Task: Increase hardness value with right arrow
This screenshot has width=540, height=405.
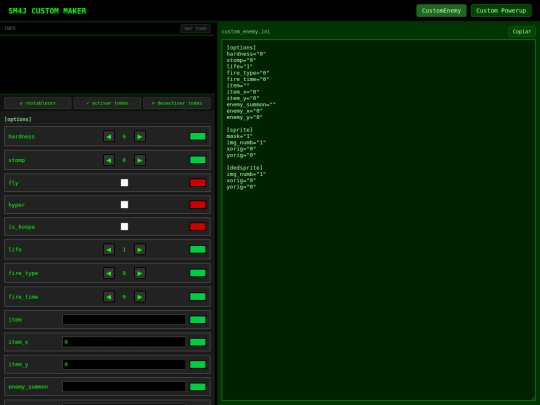Action: pyautogui.click(x=139, y=136)
